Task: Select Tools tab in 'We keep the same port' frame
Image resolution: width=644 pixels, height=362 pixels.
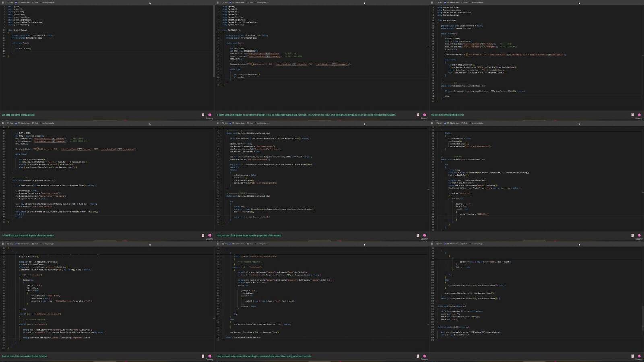Action: click(x=35, y=2)
